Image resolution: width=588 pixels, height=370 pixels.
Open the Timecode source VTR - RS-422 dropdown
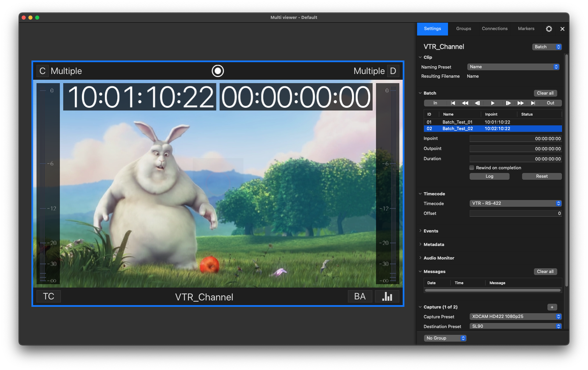coord(516,203)
